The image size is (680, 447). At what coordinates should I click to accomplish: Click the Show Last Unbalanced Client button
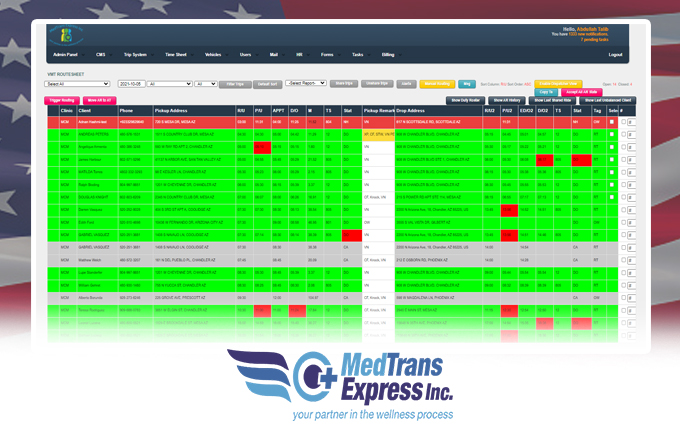tap(608, 100)
